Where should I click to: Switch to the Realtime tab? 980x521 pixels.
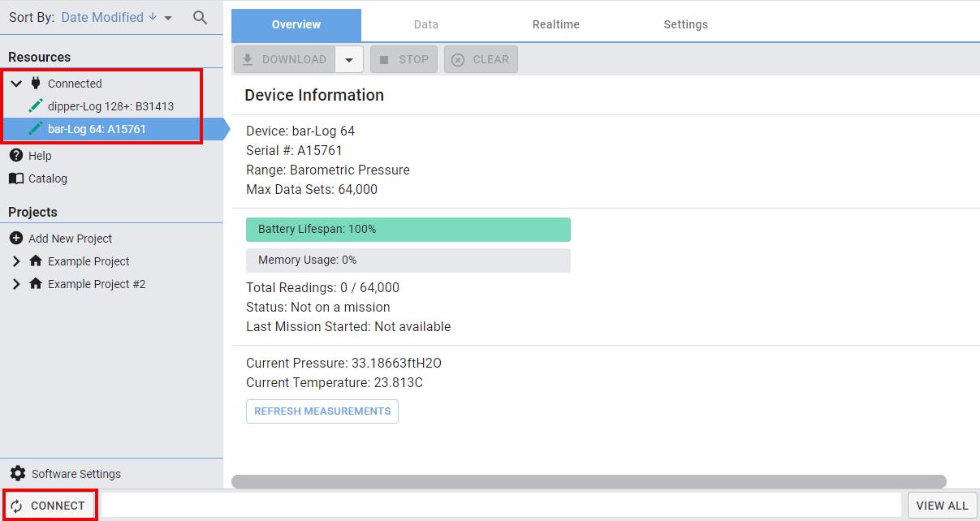pos(556,24)
